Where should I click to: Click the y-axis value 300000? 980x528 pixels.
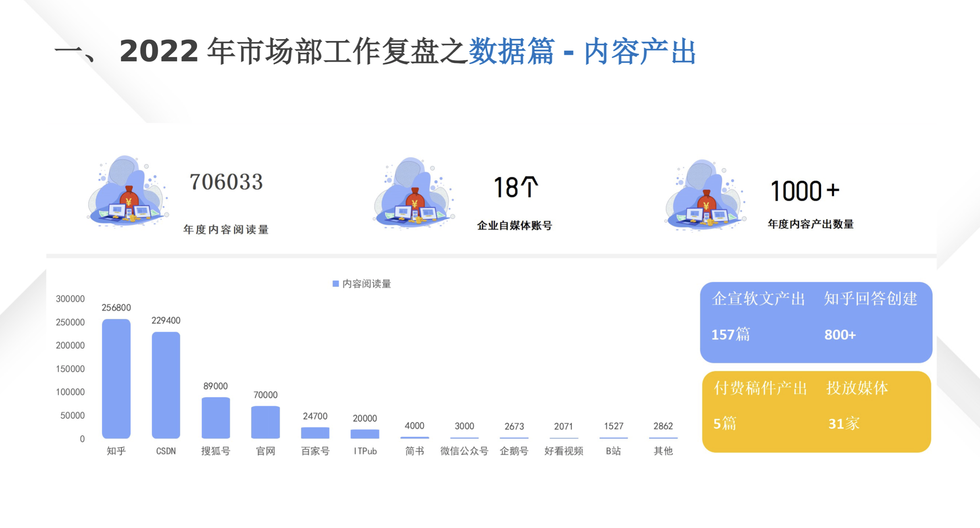[x=70, y=299]
